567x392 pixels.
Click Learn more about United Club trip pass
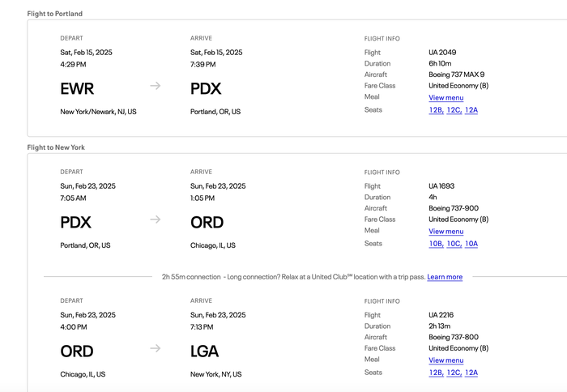(445, 277)
